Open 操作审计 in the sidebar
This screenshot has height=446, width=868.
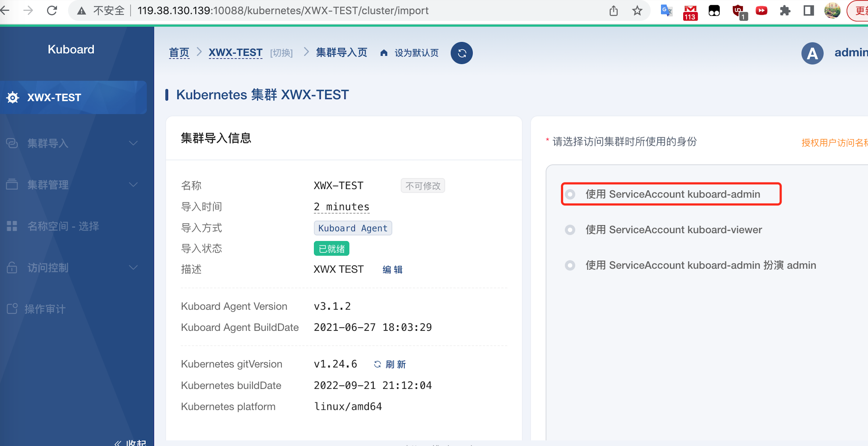(45, 309)
